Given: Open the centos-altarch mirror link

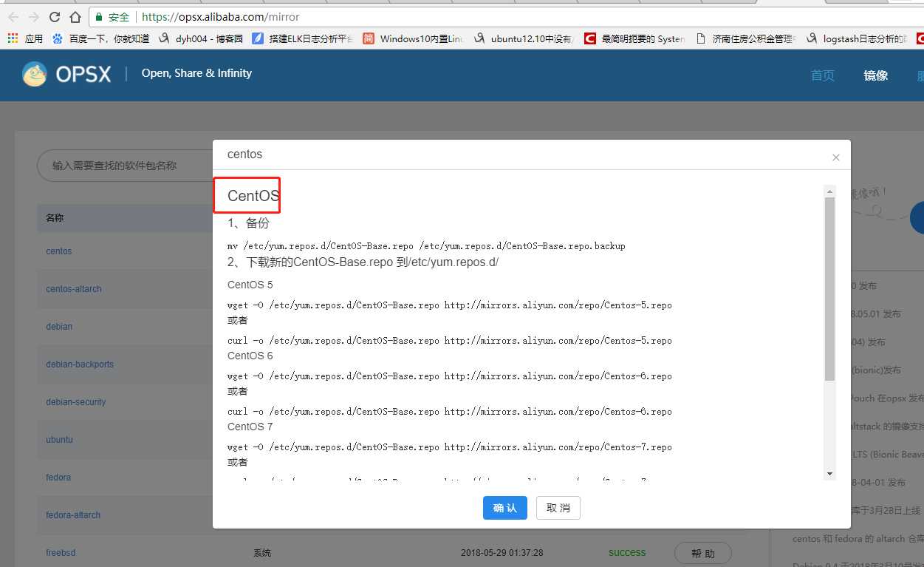Looking at the screenshot, I should pyautogui.click(x=74, y=289).
